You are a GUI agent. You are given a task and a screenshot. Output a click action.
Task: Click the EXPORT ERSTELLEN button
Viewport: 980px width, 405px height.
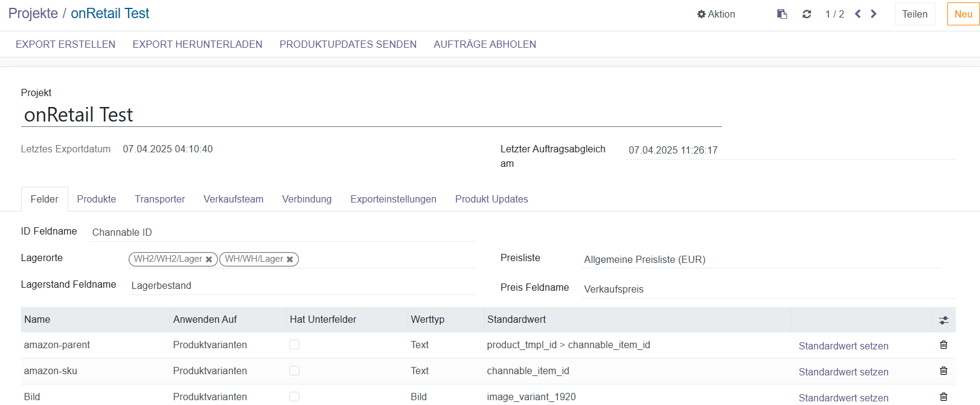[x=65, y=44]
